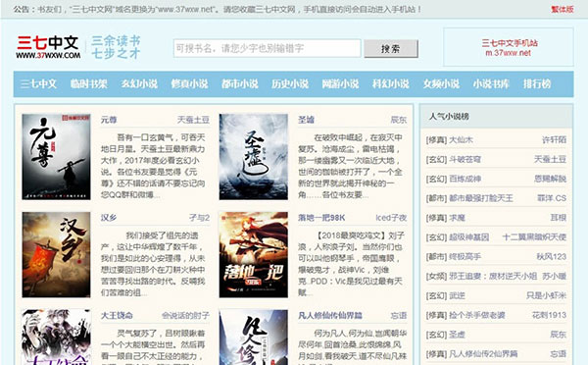Click author 只是小虾米 in ranking list
Viewport: 588px width, 365px height.
point(546,296)
